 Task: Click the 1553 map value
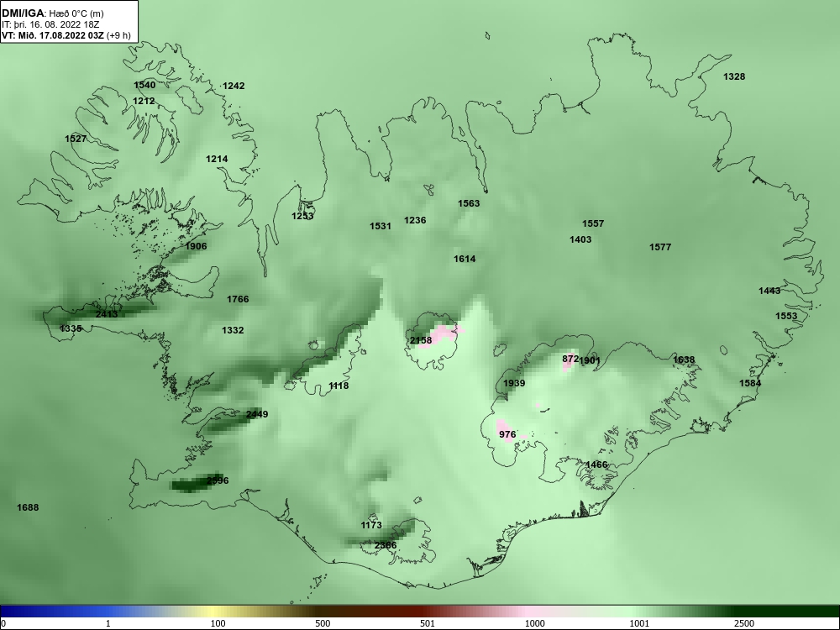click(786, 316)
